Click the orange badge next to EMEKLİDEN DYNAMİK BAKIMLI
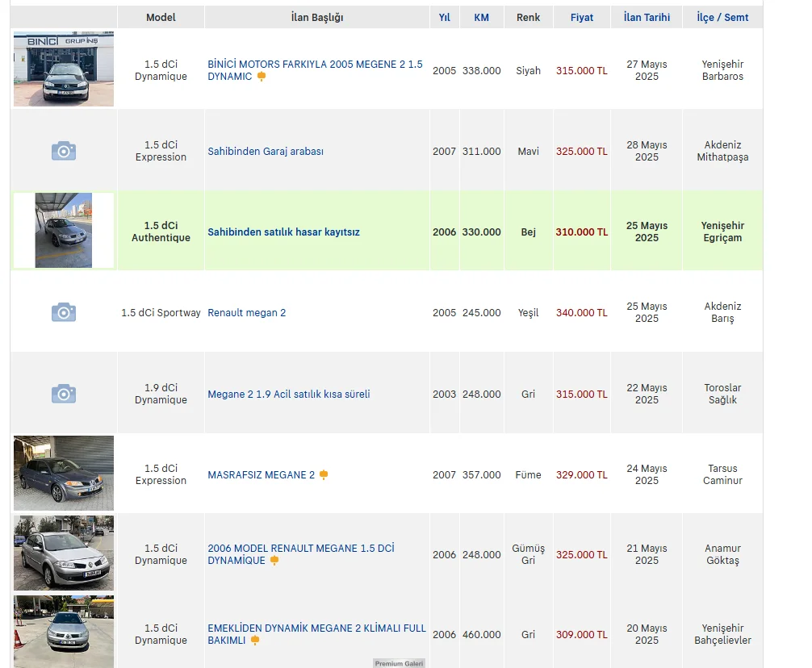This screenshot has width=812, height=668. 255,640
